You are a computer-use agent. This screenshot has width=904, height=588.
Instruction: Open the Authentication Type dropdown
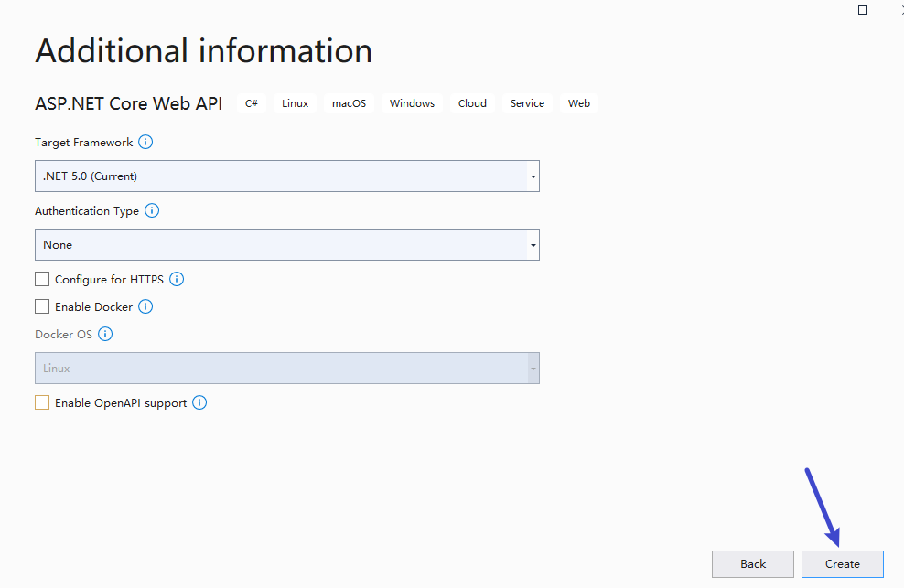point(532,244)
